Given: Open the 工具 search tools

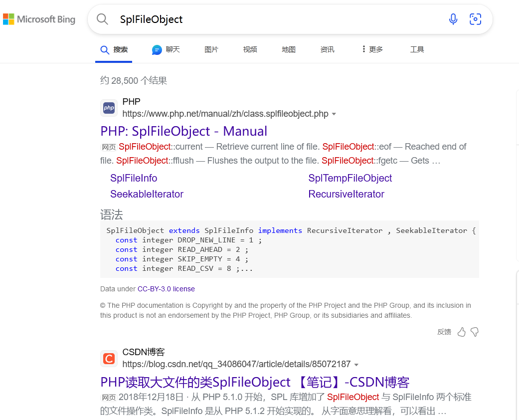Looking at the screenshot, I should (x=417, y=50).
